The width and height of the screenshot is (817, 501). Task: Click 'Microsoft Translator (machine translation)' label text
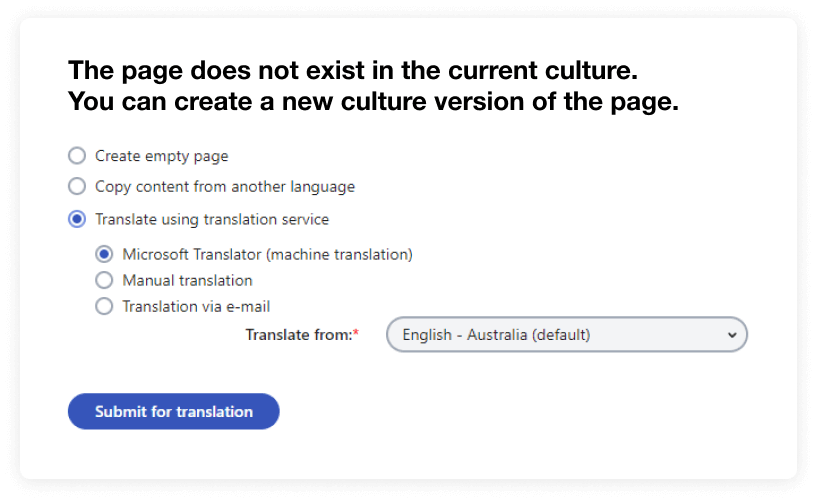267,254
